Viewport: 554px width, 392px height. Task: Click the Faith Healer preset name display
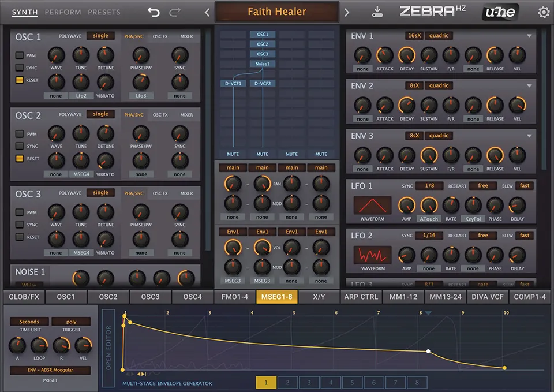(x=276, y=12)
